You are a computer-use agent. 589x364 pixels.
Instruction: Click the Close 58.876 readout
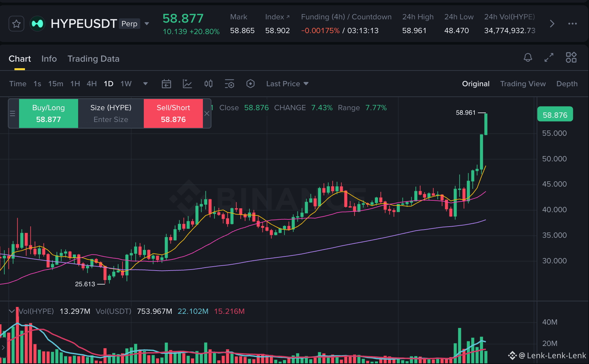click(244, 108)
